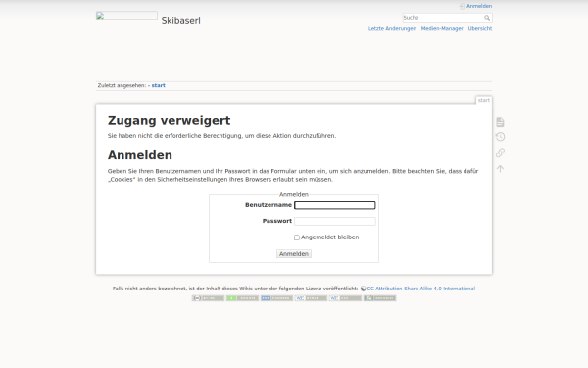Viewport: 588px width, 368px height.
Task: Jump to top with the up arrow icon
Action: click(x=500, y=168)
